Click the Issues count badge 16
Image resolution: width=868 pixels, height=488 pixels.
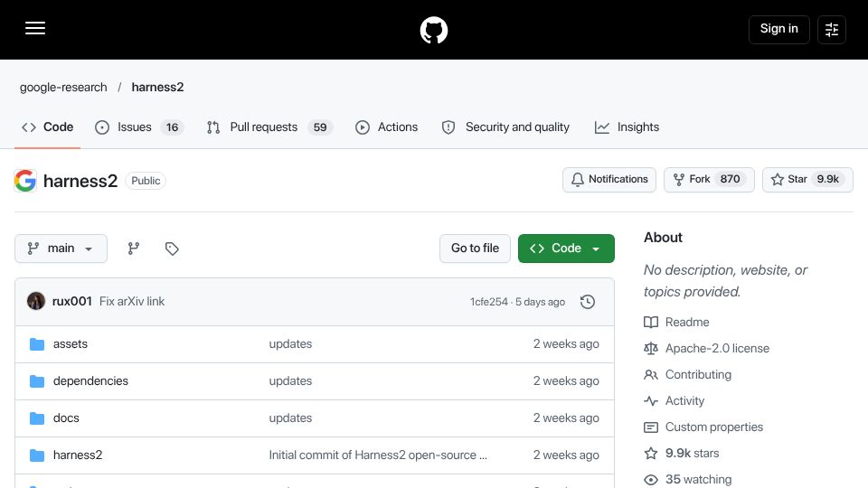click(172, 127)
